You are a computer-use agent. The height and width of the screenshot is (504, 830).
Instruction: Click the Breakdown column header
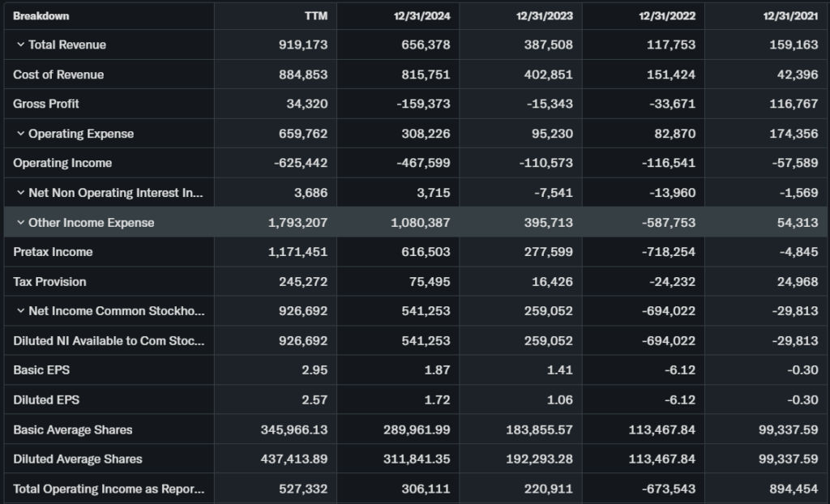coord(41,16)
